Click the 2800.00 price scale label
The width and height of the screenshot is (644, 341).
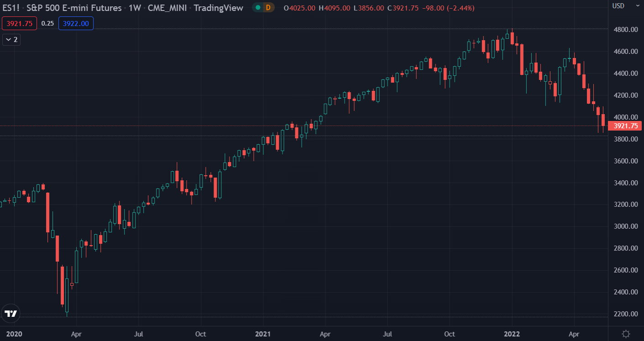click(x=625, y=248)
